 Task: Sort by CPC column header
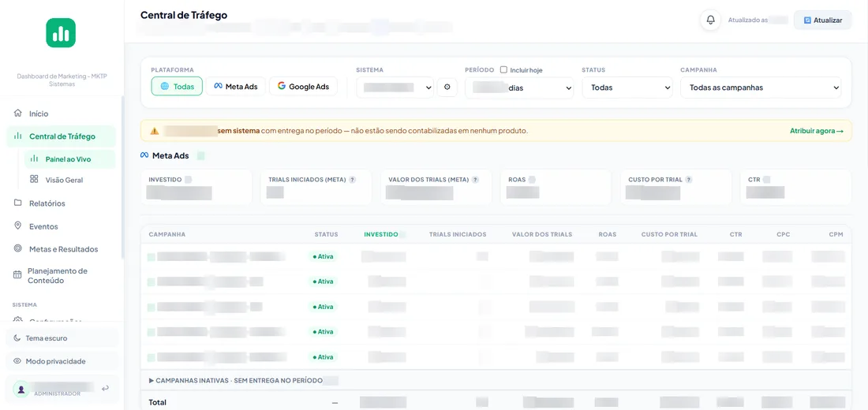click(x=784, y=235)
